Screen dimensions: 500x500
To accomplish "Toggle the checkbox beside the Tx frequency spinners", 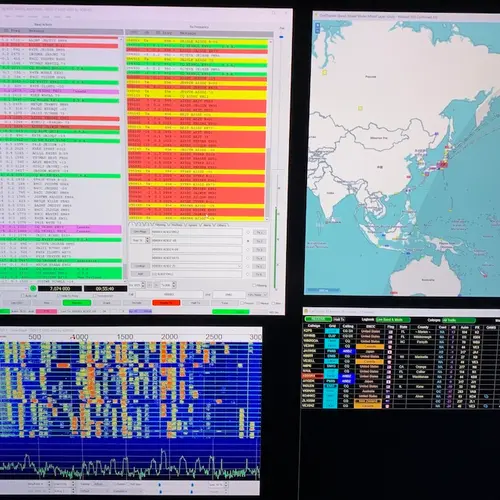I will point(254,285).
